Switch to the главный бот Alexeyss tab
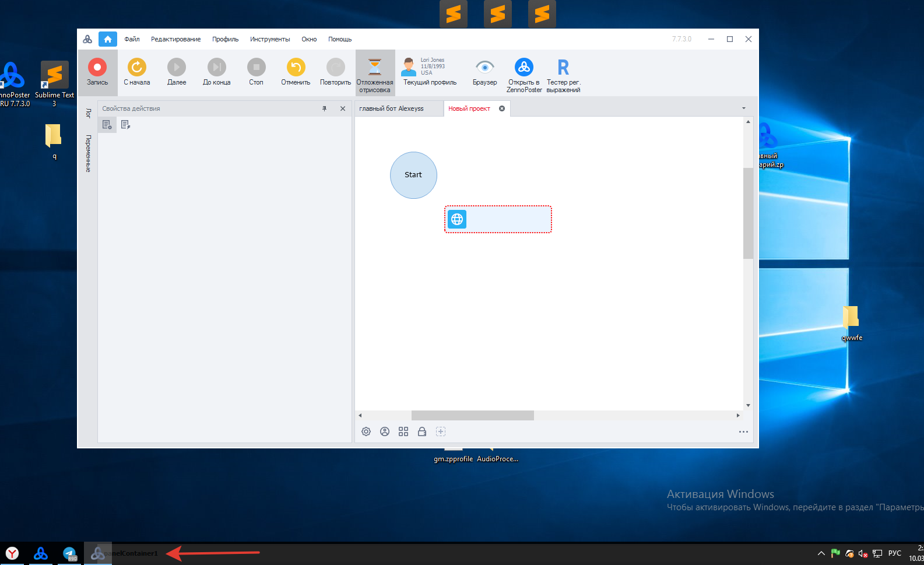This screenshot has width=924, height=565. click(399, 108)
